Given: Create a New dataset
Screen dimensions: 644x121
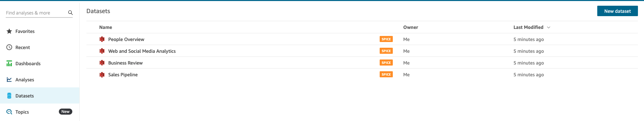Looking at the screenshot, I should coord(617,11).
